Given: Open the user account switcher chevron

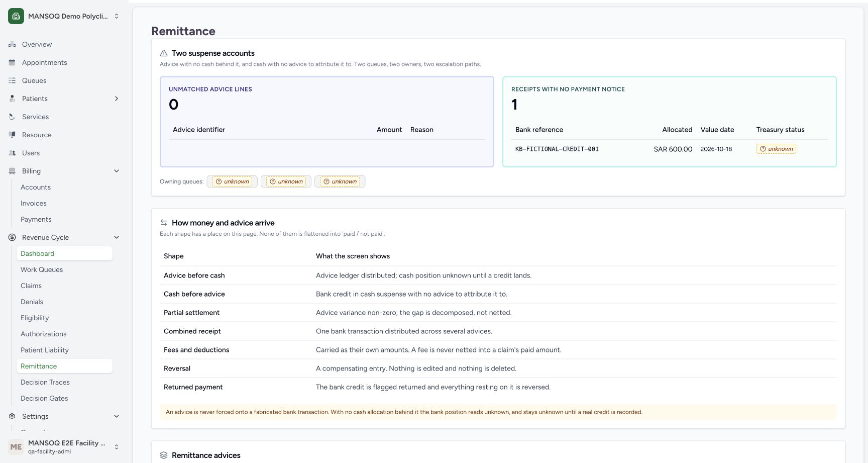Looking at the screenshot, I should pos(117,447).
